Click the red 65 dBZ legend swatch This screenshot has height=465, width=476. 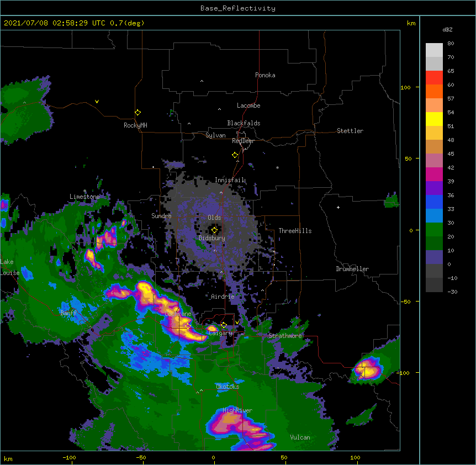point(434,78)
